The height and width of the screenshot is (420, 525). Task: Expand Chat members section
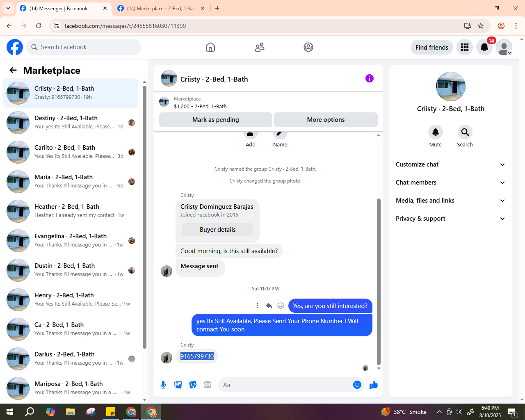pyautogui.click(x=450, y=183)
